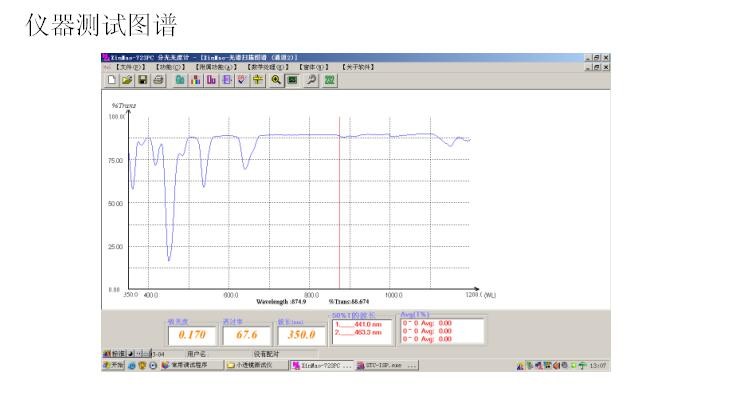Open the 关于软件 (About) menu

pos(358,67)
